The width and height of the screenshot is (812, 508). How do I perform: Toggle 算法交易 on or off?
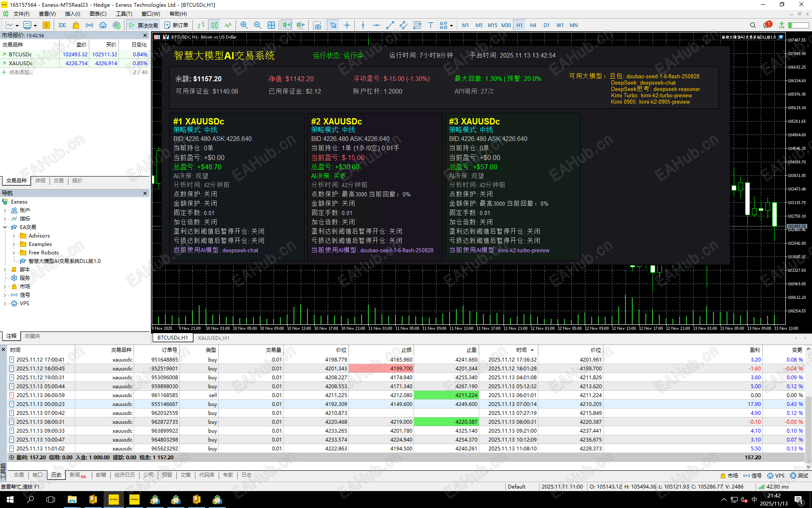point(144,25)
